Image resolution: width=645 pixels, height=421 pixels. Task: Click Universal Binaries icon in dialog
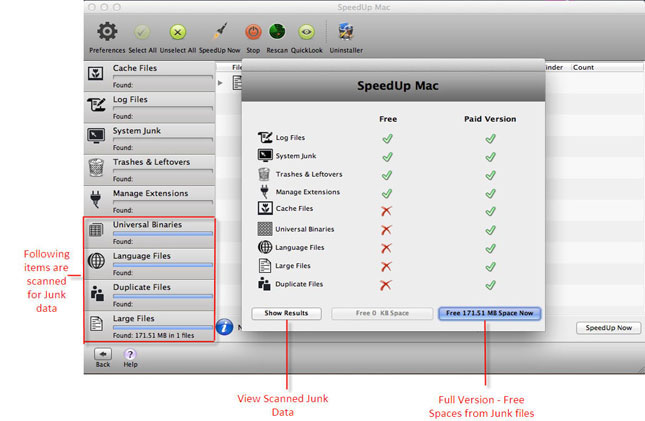265,229
